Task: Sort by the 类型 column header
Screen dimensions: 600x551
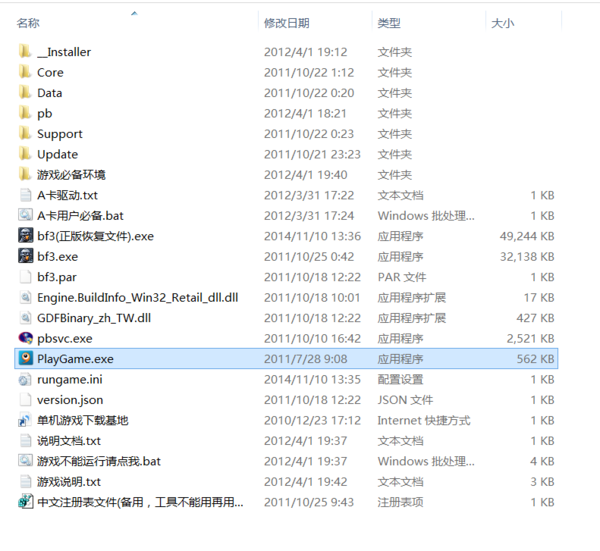Action: click(x=389, y=23)
